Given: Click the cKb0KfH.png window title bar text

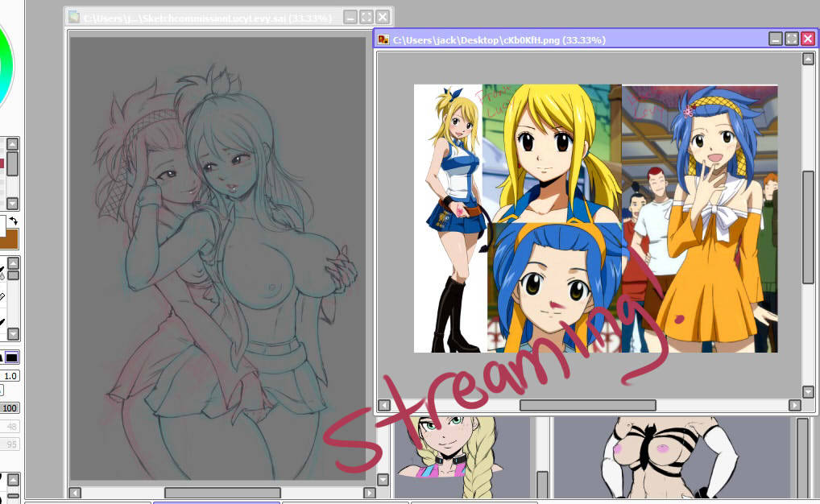Looking at the screenshot, I should coord(499,39).
